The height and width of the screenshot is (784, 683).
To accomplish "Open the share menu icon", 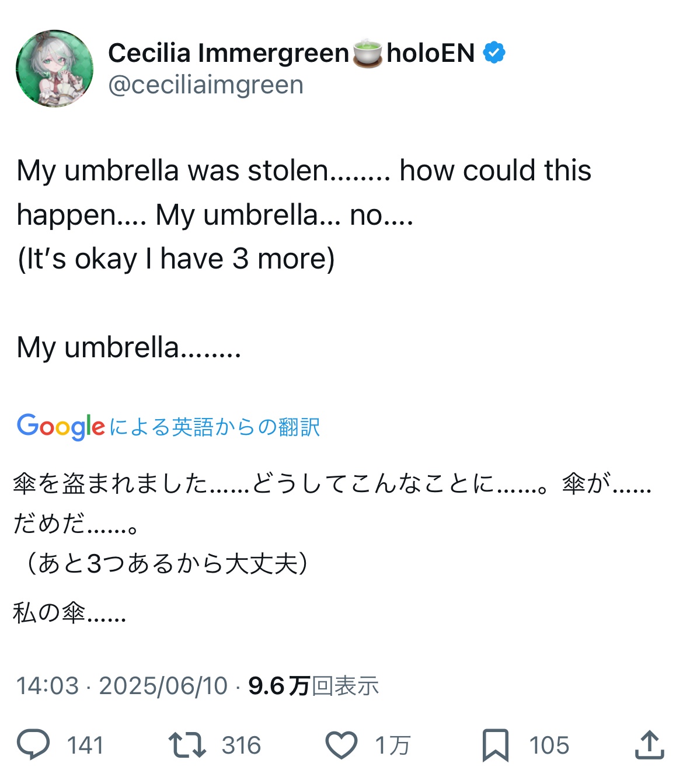I will [x=649, y=744].
